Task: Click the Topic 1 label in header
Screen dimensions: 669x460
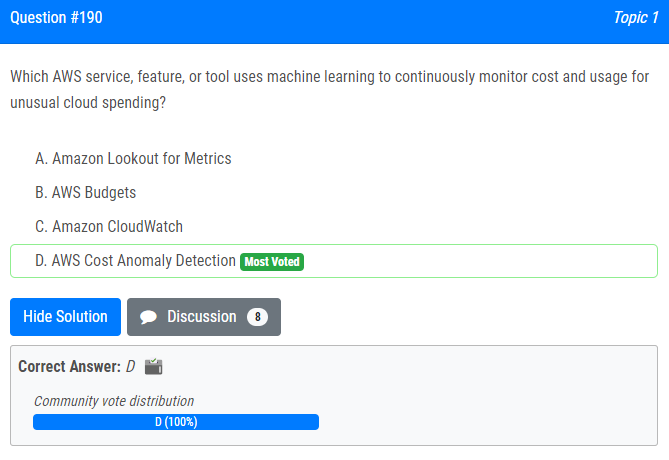Action: click(x=636, y=17)
